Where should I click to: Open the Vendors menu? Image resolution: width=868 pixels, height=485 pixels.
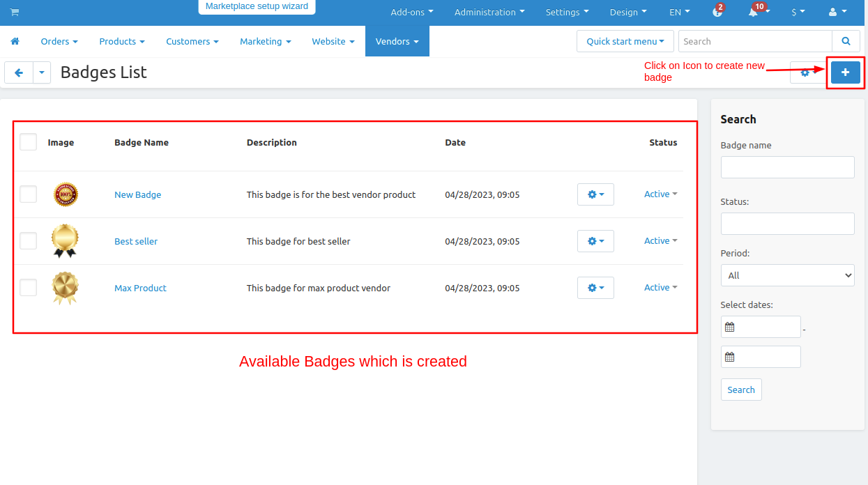click(x=397, y=41)
